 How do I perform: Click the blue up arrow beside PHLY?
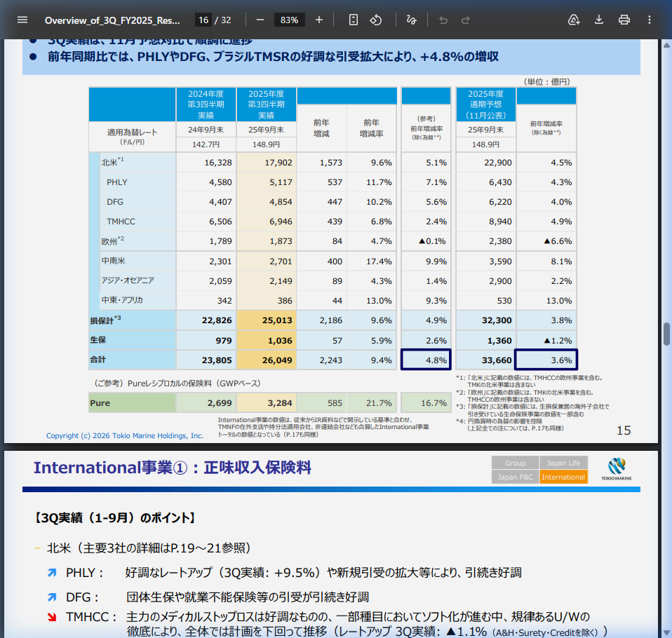(52, 572)
